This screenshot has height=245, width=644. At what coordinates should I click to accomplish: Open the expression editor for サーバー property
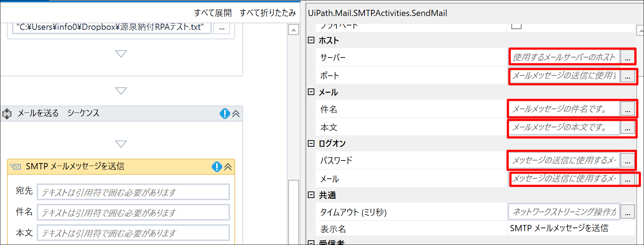(628, 57)
